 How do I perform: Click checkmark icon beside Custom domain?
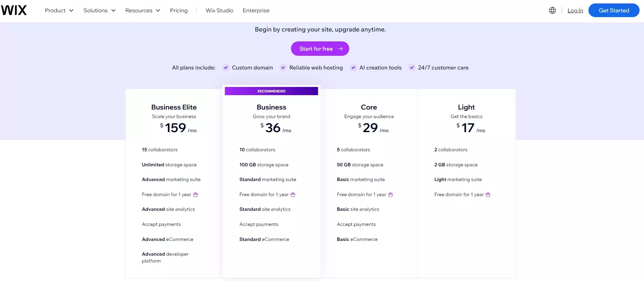[x=226, y=68]
